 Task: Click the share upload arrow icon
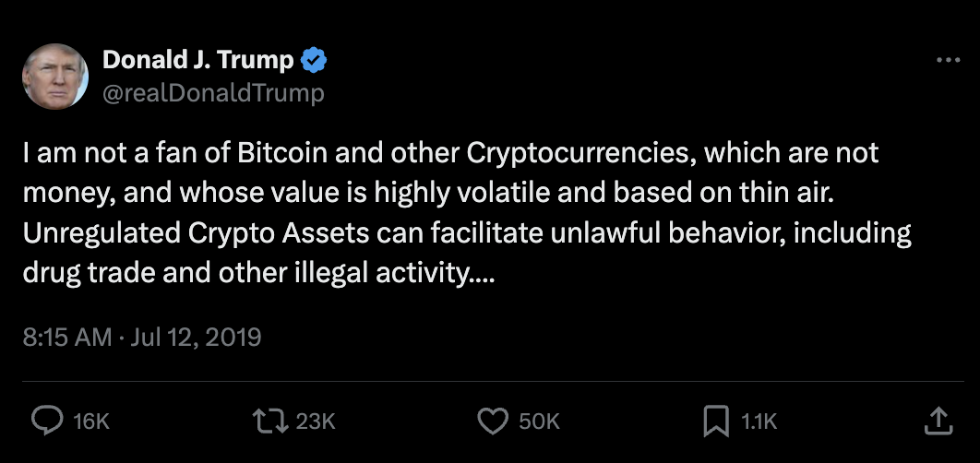(938, 421)
